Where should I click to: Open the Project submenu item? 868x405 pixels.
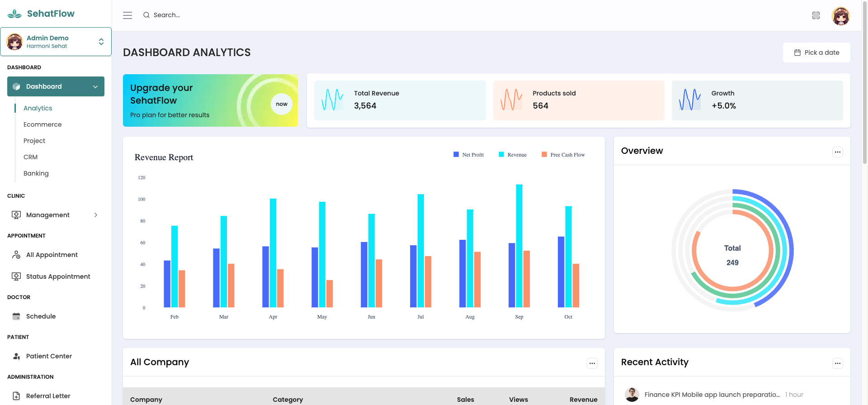click(34, 141)
